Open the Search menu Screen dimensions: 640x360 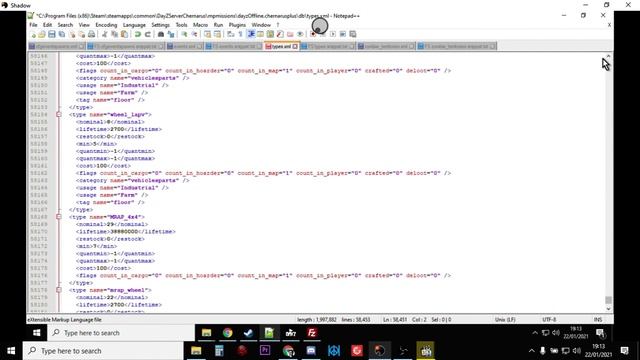[x=65, y=25]
